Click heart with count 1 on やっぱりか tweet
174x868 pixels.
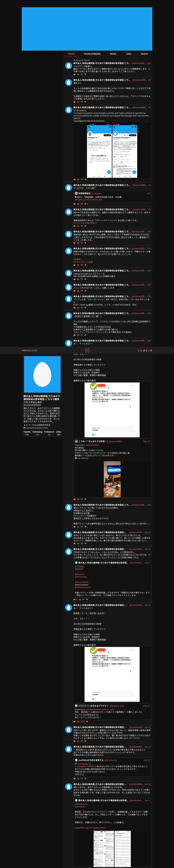[x=86, y=204]
